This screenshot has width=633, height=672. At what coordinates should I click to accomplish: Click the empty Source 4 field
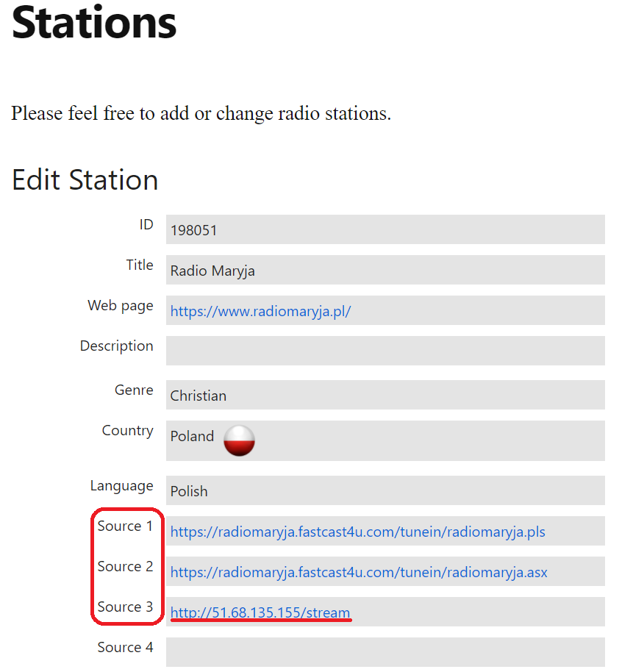(x=385, y=652)
